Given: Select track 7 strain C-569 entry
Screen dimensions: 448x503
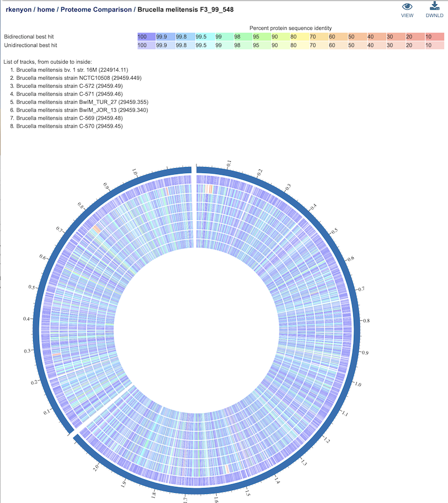Looking at the screenshot, I should coord(70,118).
